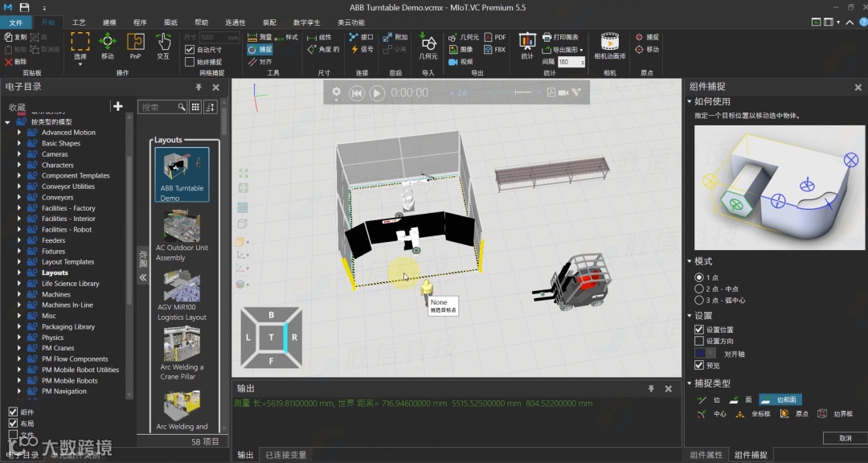Image resolution: width=868 pixels, height=463 pixels.
Task: Open 统计 (Statistics) chart tool
Action: click(x=527, y=45)
